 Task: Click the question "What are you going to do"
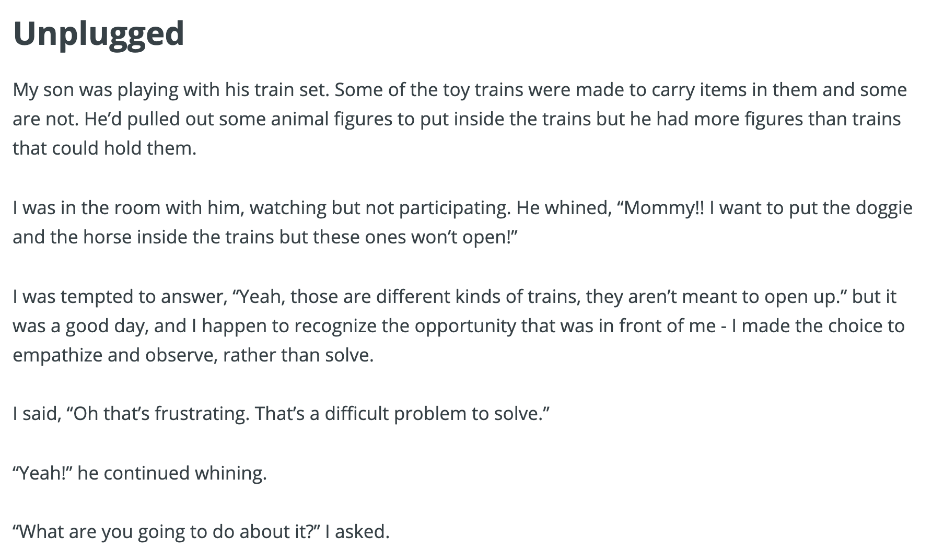pos(166,532)
